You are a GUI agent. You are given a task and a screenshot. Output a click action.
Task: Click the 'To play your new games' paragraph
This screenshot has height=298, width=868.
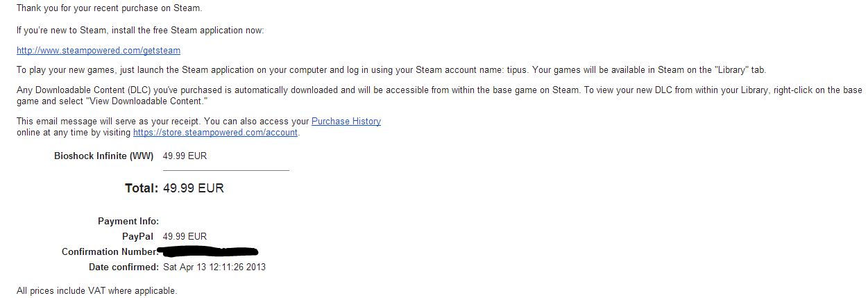pos(391,70)
